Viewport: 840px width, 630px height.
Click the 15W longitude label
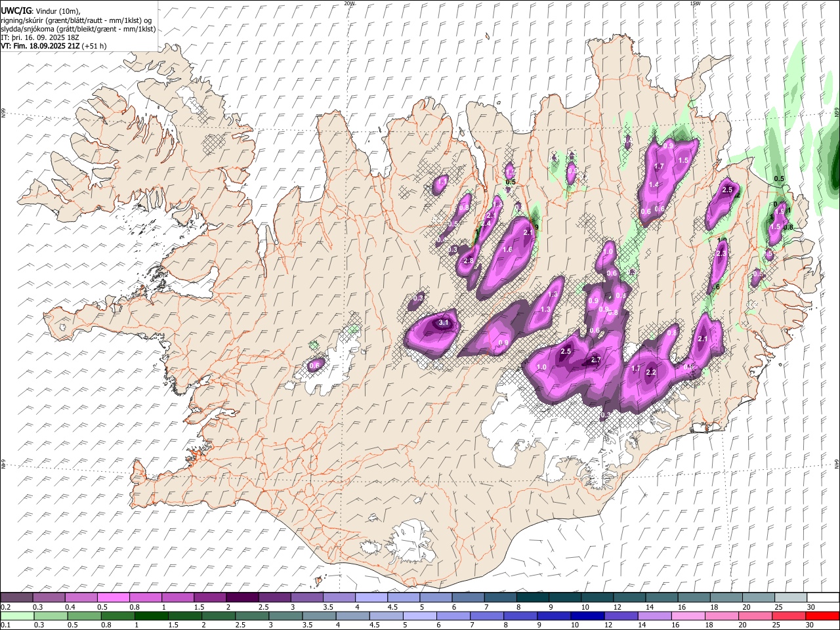click(695, 3)
